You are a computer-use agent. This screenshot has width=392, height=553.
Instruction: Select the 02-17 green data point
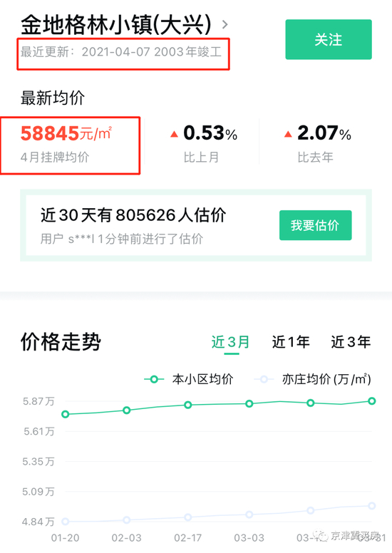[188, 405]
